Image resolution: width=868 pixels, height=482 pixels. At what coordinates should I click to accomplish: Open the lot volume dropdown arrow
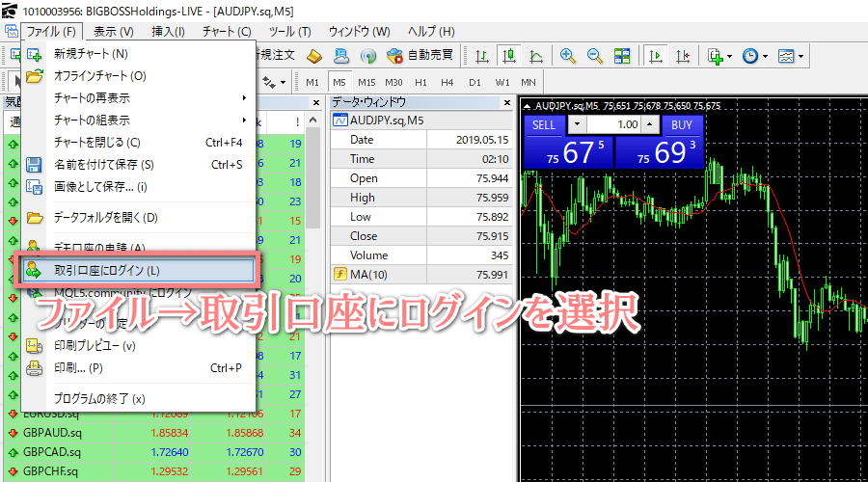tap(578, 124)
